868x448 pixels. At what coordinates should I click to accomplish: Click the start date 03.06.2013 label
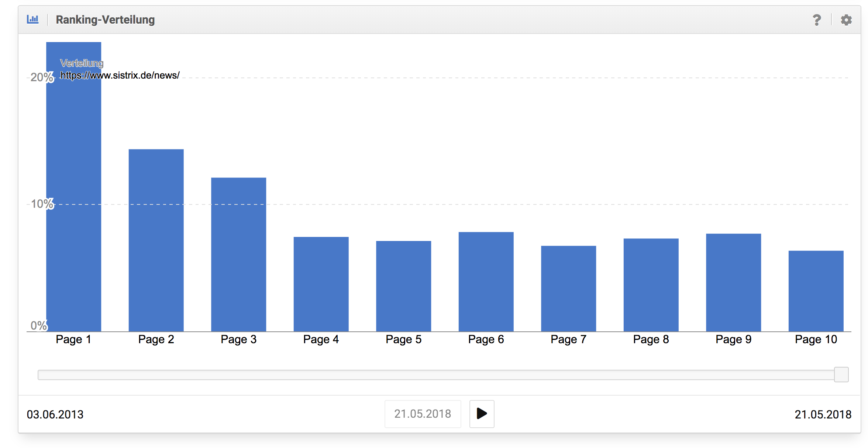pos(55,414)
